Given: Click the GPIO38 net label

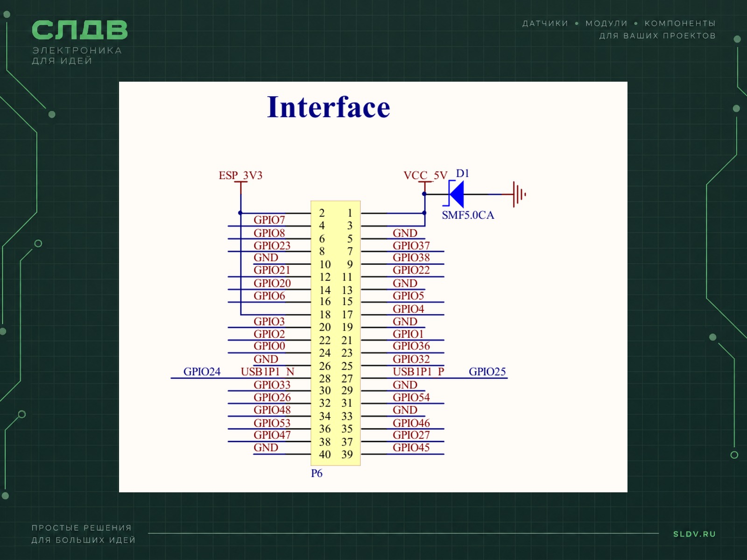Looking at the screenshot, I should pyautogui.click(x=411, y=258).
